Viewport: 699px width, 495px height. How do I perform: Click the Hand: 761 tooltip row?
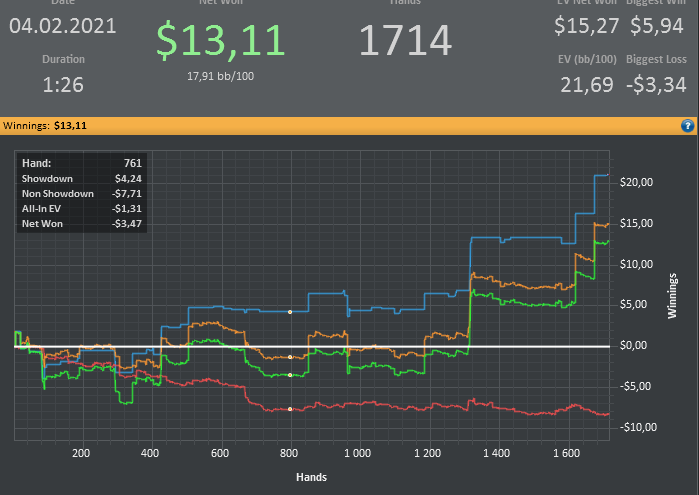[82, 163]
